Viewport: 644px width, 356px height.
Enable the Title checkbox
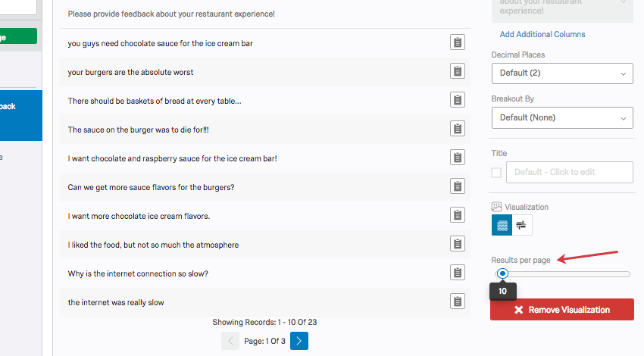[x=496, y=173]
